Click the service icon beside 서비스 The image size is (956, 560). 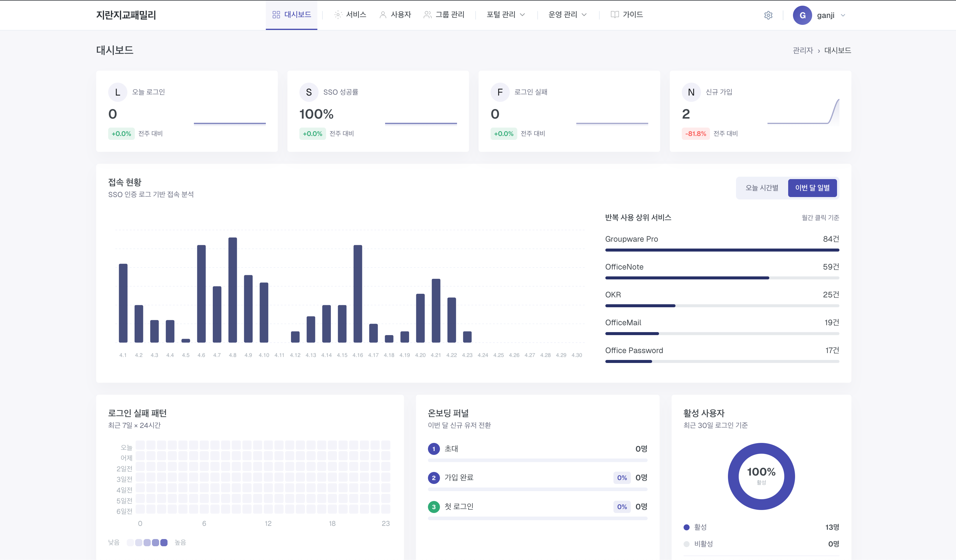tap(338, 14)
